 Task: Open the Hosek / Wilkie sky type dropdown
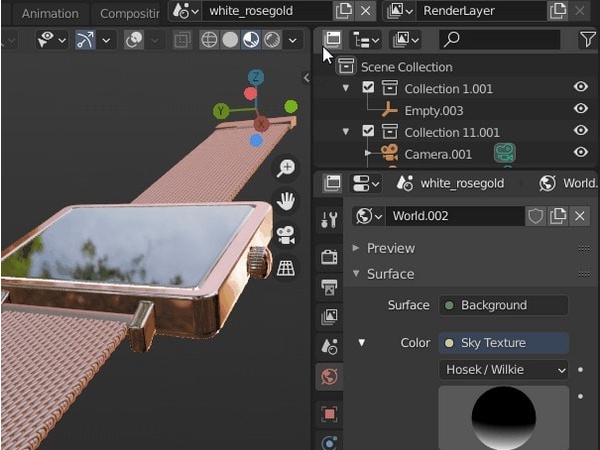coord(503,370)
